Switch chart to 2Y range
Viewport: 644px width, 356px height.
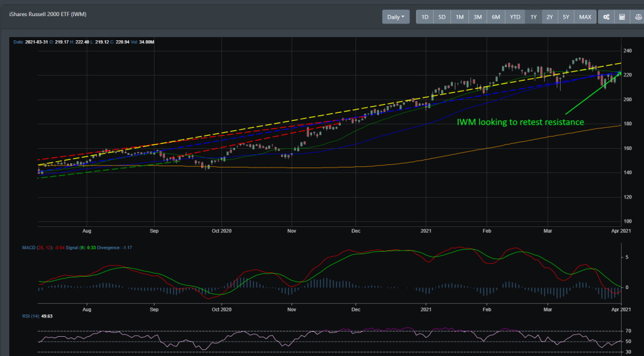(x=550, y=17)
